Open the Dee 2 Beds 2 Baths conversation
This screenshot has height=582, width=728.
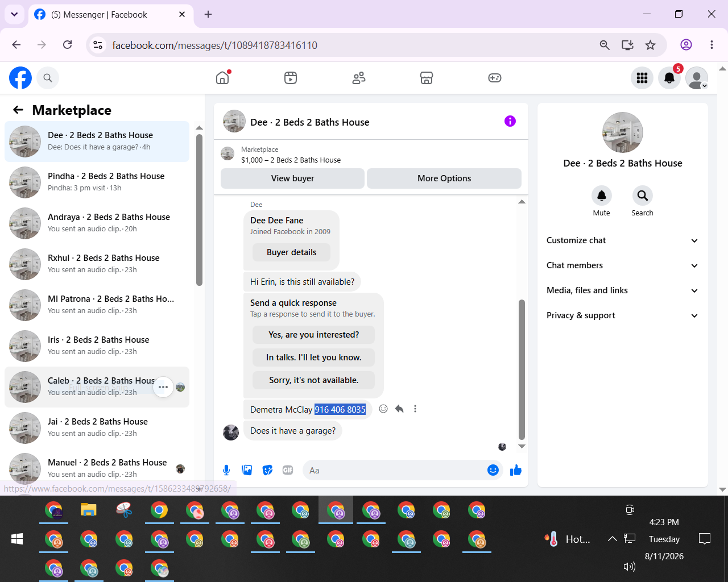click(x=97, y=142)
